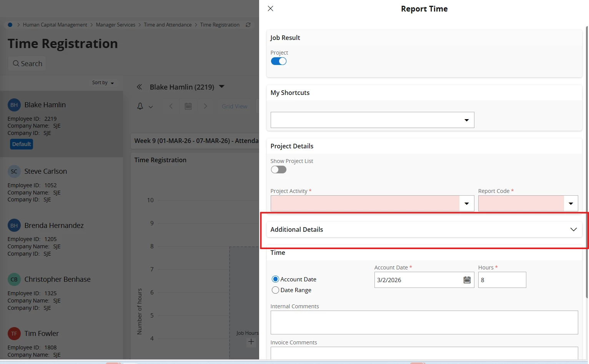Screen dimensions: 589x364
Task: Expand the Additional Details section
Action: pos(573,229)
